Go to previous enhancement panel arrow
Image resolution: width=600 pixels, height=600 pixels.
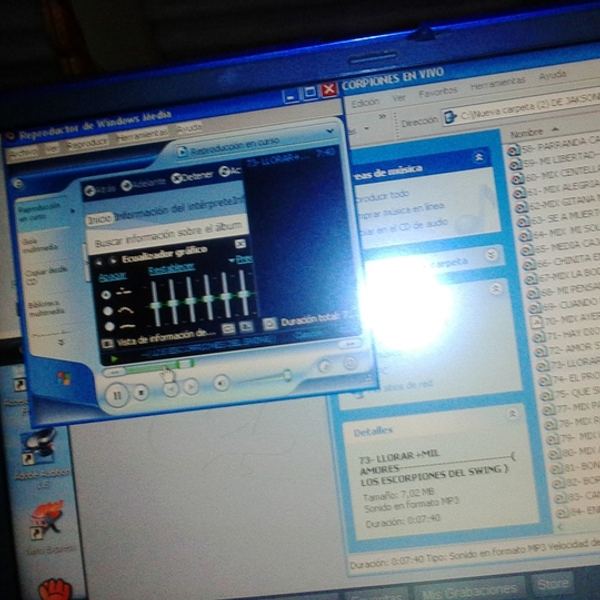99,262
